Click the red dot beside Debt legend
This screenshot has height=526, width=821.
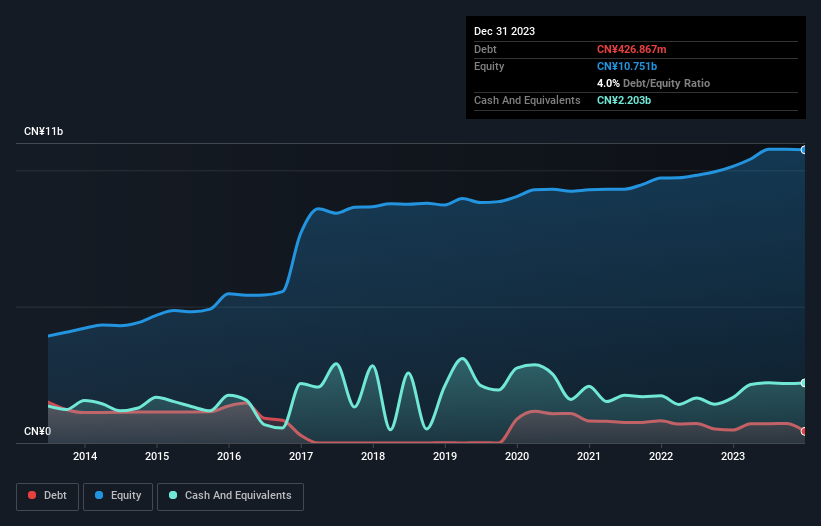32,496
